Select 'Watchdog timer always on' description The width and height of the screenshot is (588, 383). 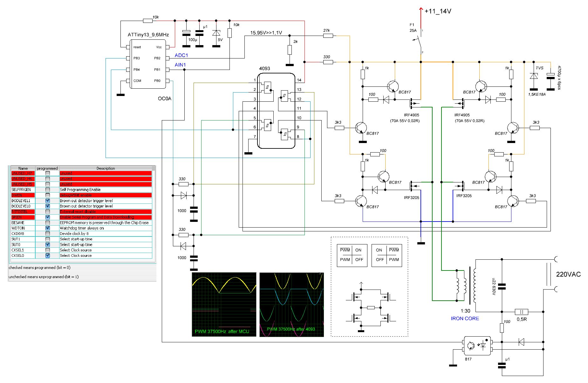coord(106,228)
